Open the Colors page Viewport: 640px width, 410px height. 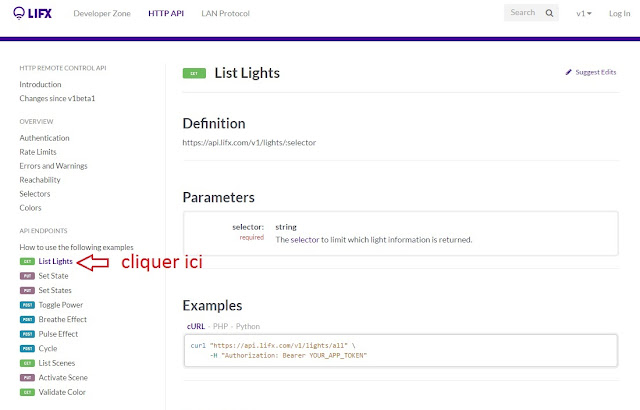(x=30, y=208)
